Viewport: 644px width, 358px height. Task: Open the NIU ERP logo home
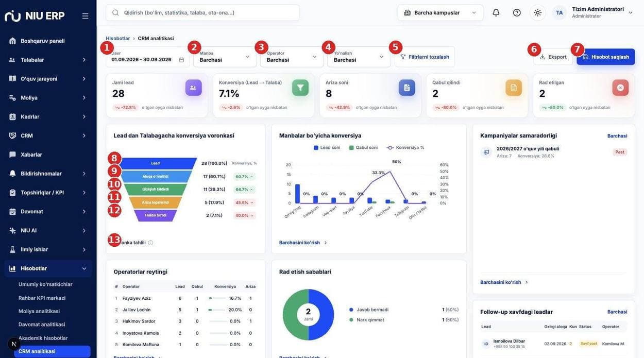click(x=35, y=15)
